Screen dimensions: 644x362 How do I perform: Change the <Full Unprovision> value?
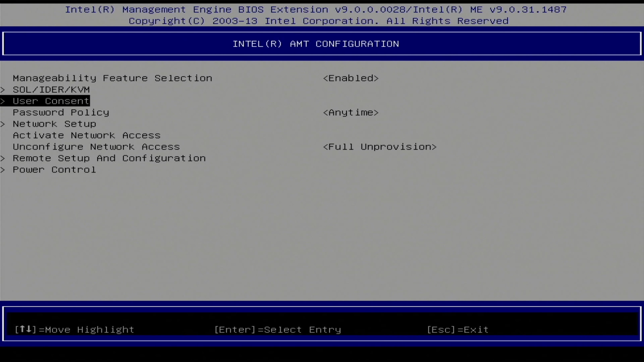tap(380, 147)
